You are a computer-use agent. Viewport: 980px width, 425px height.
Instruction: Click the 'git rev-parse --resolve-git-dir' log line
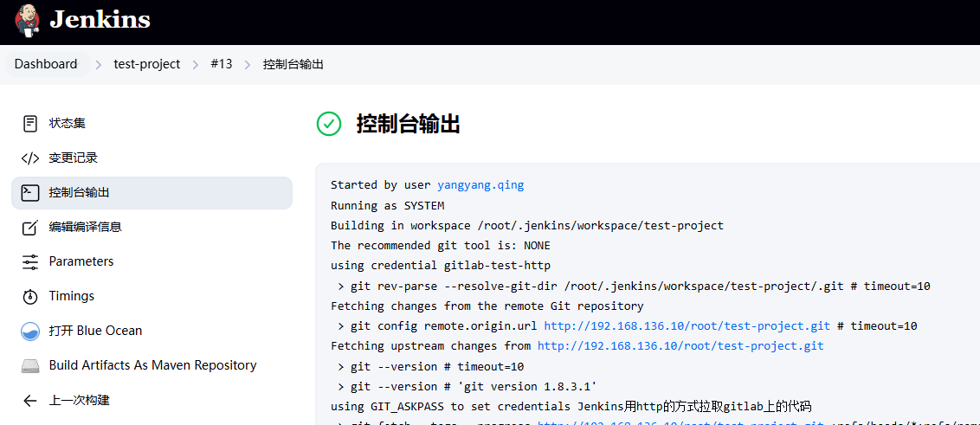coord(634,287)
